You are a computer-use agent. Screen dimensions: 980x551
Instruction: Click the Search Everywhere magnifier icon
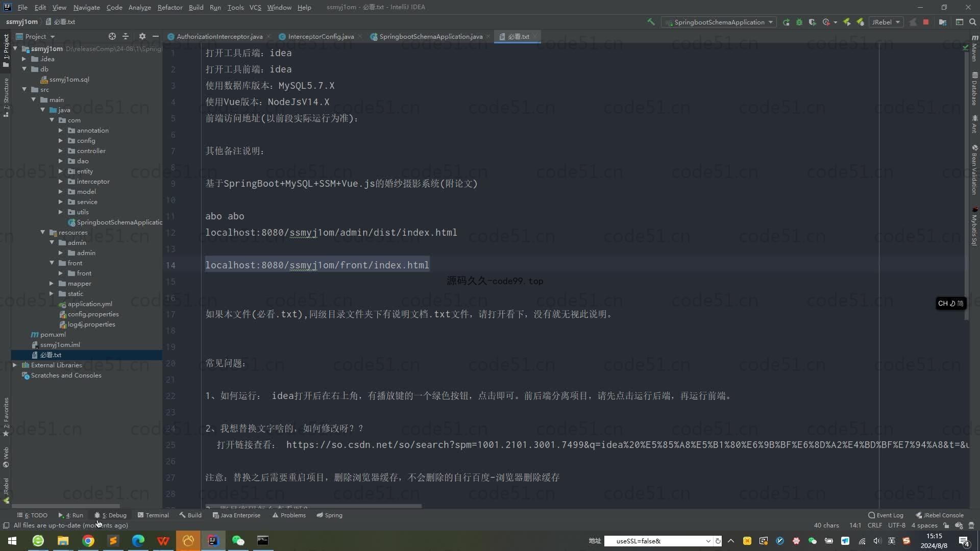(973, 22)
